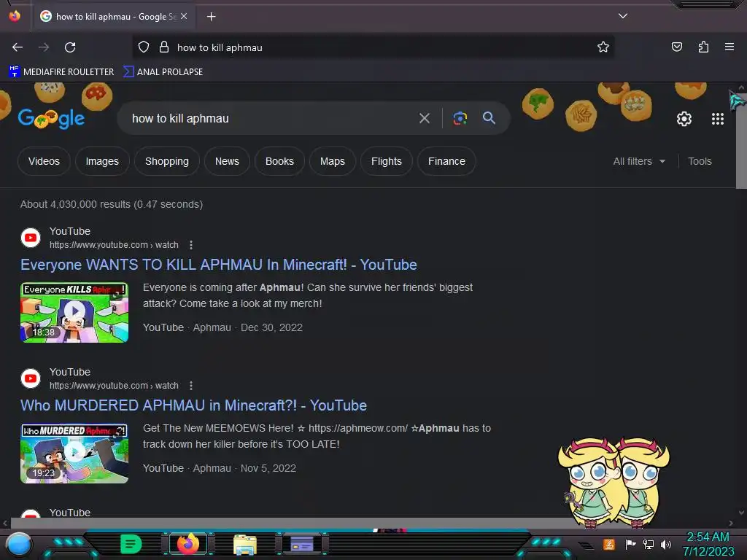Reload the current page

(x=70, y=47)
